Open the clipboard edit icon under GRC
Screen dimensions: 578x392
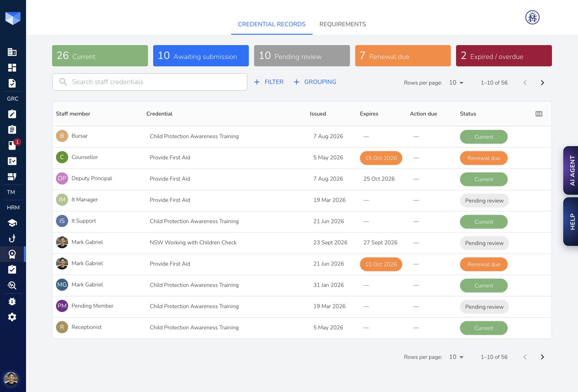coord(12,114)
